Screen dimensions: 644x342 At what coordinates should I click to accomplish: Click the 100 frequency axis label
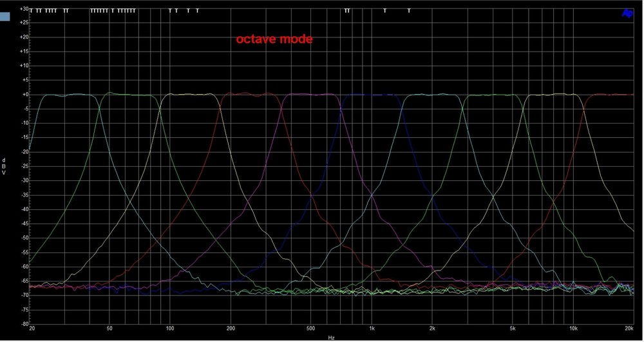[170, 329]
